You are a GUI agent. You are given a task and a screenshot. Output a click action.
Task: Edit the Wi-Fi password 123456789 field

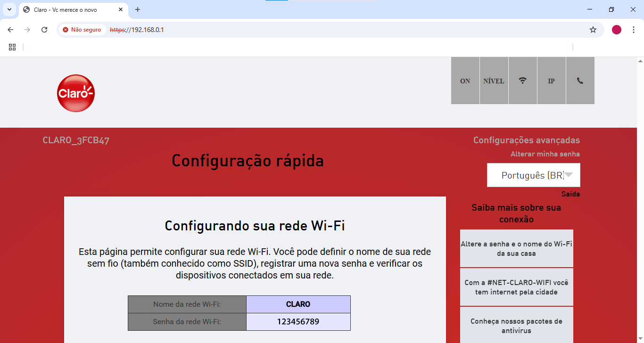pos(298,322)
